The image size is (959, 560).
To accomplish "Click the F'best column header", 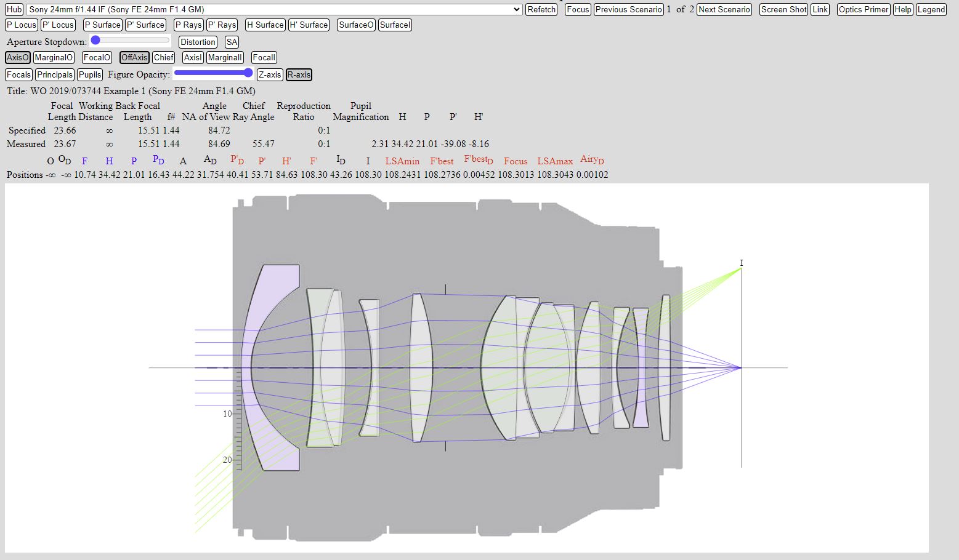I will [x=442, y=161].
